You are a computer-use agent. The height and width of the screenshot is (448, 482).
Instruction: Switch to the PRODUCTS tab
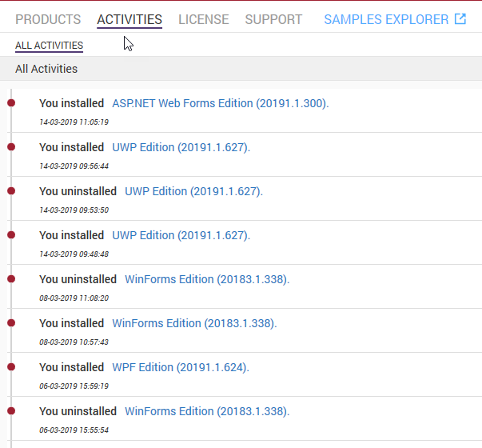point(48,19)
